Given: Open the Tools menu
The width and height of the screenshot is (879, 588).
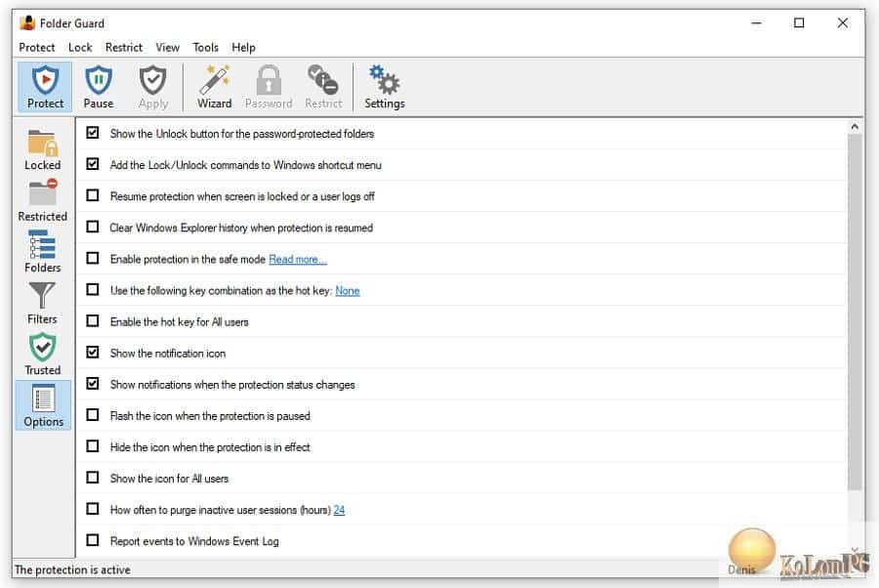Looking at the screenshot, I should 206,48.
